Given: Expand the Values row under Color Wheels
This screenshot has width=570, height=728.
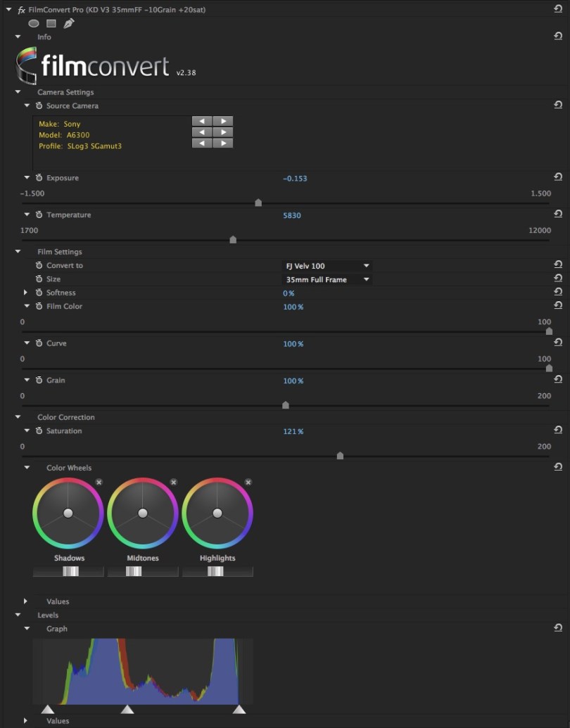Looking at the screenshot, I should click(x=26, y=601).
